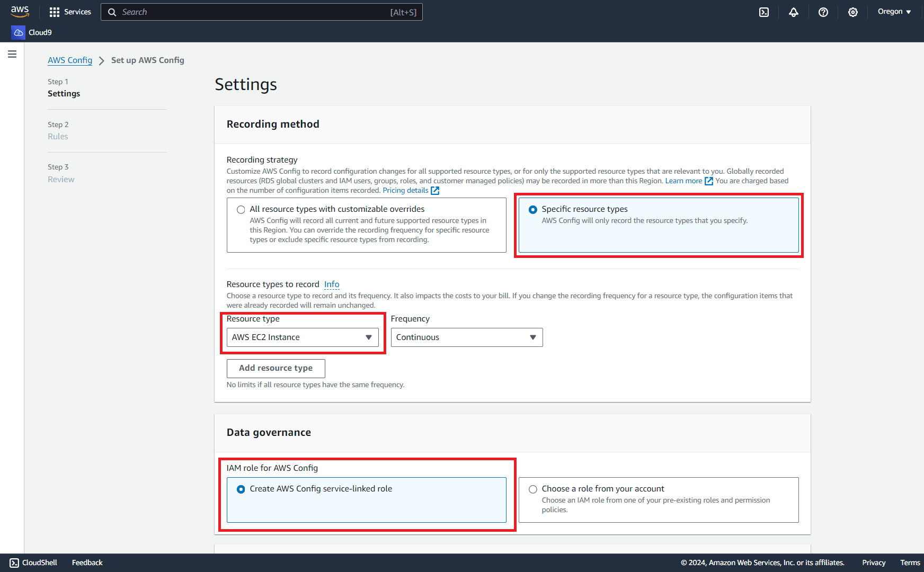This screenshot has width=924, height=572.
Task: Open the Oregon region selector
Action: [x=894, y=12]
